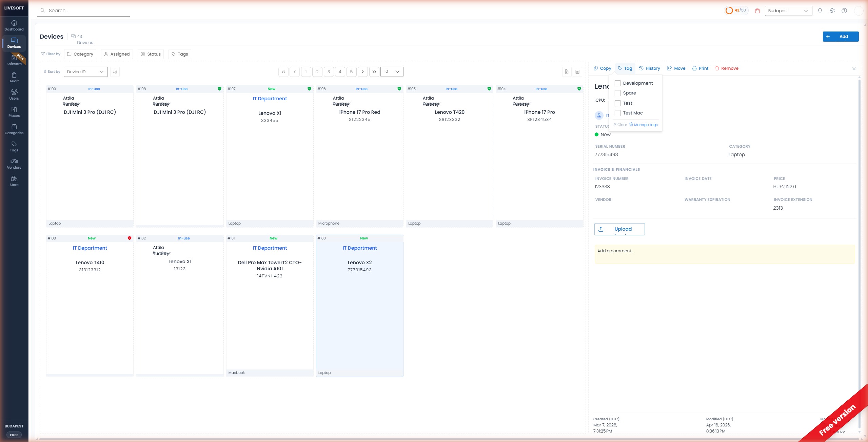Click the device license usage 43/50 indicator
This screenshot has width=868, height=442.
click(736, 10)
